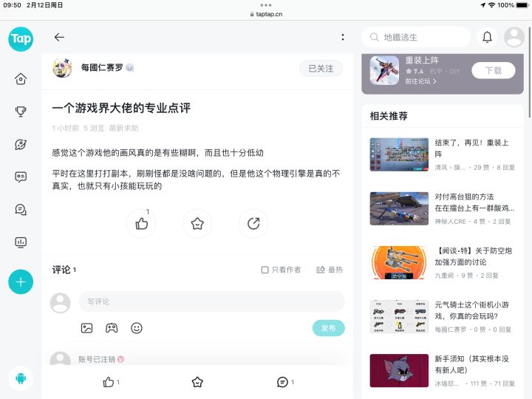Go to the Home sidebar icon

tap(21, 79)
